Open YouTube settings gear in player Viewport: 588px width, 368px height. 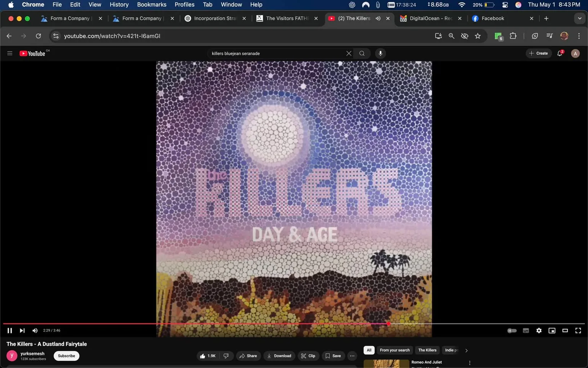[x=539, y=330]
